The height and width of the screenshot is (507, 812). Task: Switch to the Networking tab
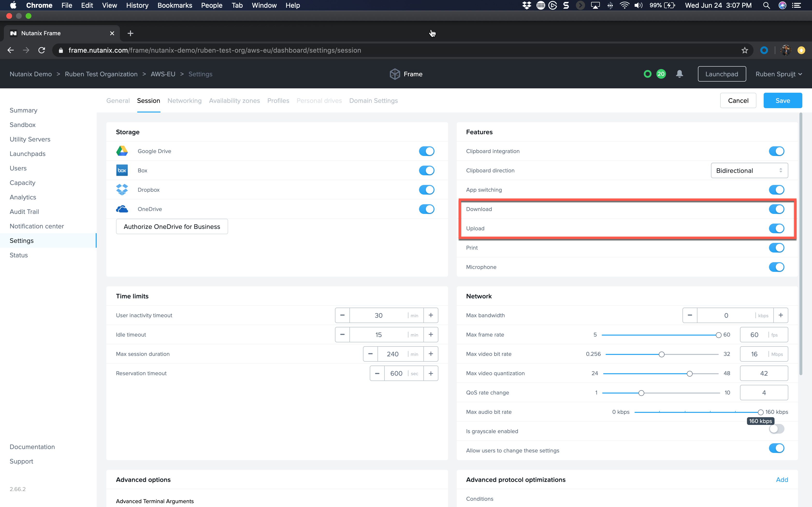coord(184,101)
